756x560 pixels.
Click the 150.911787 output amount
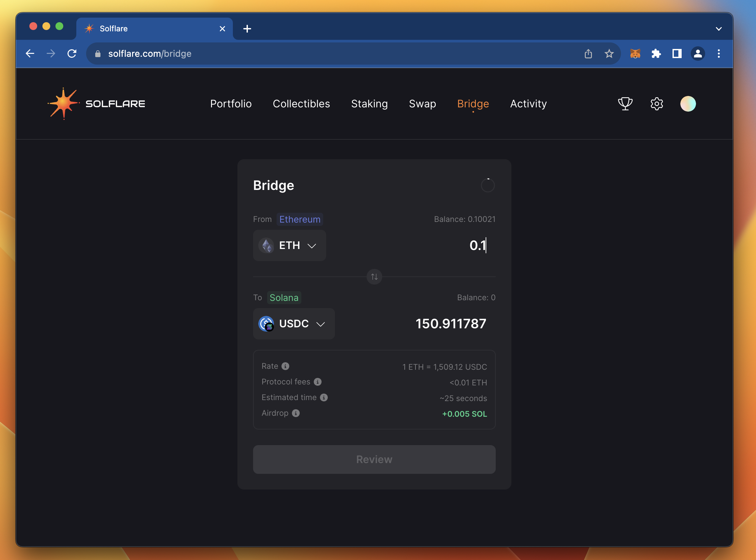[x=451, y=324]
